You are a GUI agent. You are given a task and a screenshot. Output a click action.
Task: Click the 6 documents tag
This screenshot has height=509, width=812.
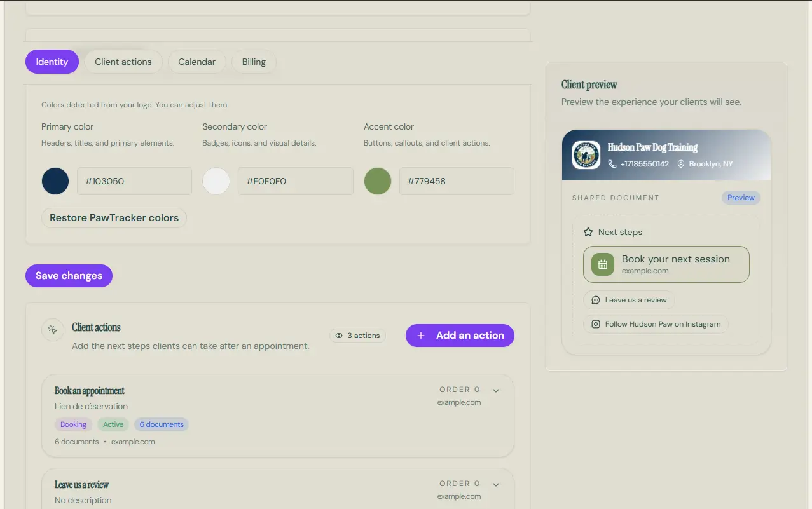click(162, 424)
